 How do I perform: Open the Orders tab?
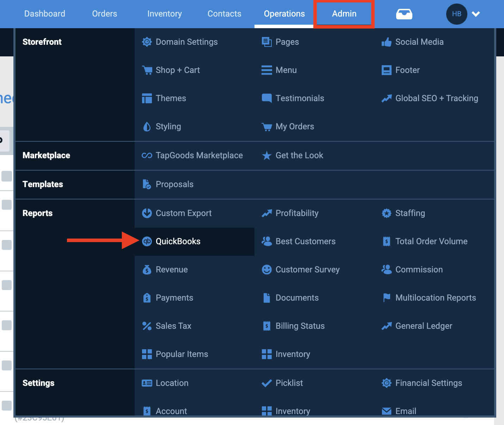(x=105, y=14)
